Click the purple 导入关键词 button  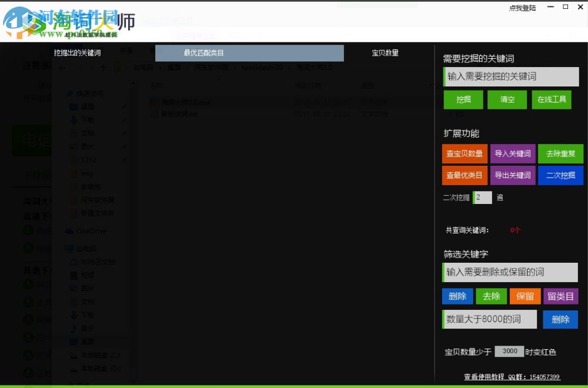coord(512,153)
